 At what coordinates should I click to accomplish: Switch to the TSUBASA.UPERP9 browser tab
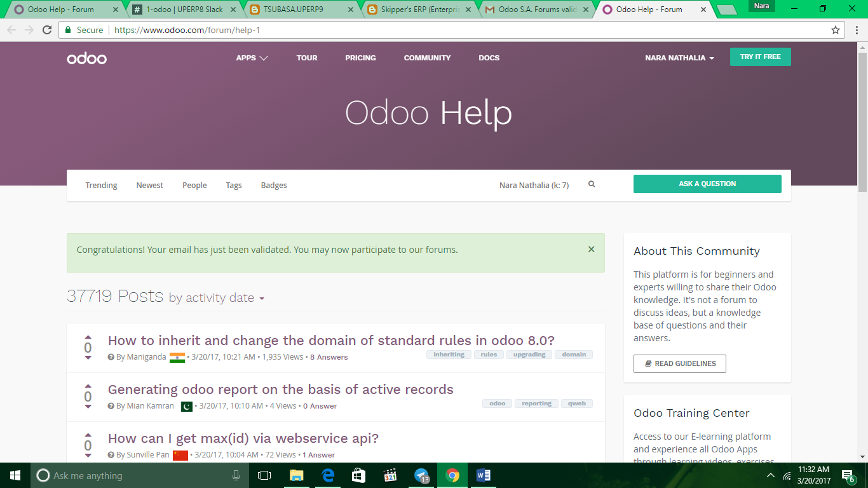302,10
